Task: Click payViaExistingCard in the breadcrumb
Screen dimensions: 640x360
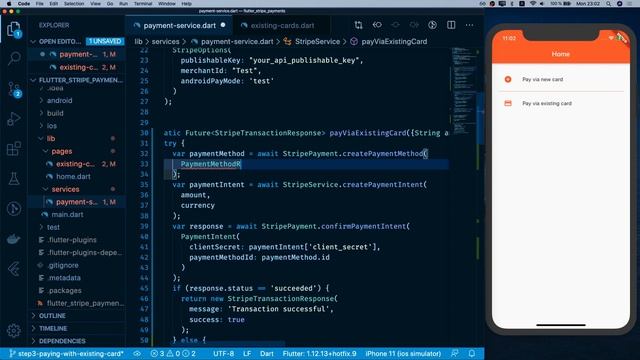Action: coord(394,42)
